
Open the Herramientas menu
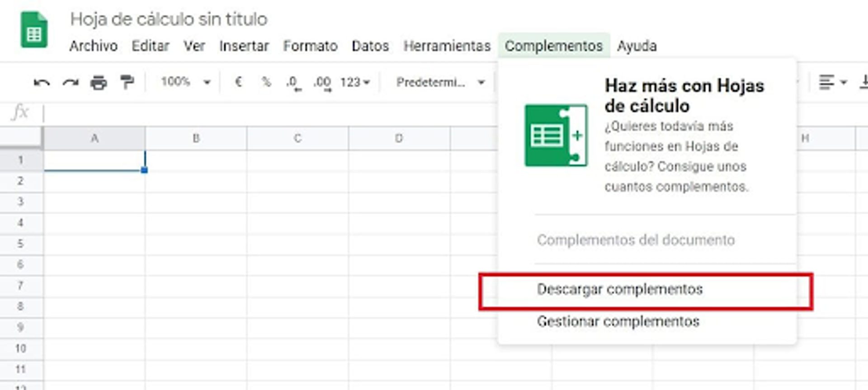click(447, 46)
